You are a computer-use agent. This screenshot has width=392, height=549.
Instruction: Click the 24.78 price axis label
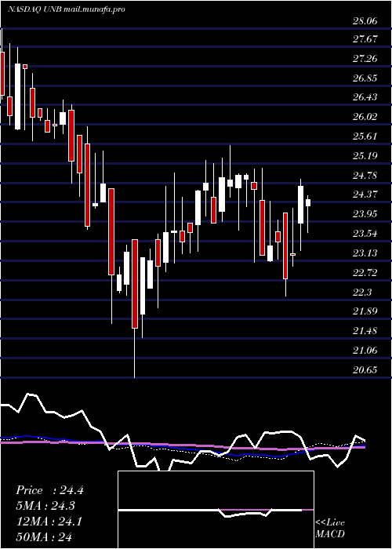click(365, 175)
